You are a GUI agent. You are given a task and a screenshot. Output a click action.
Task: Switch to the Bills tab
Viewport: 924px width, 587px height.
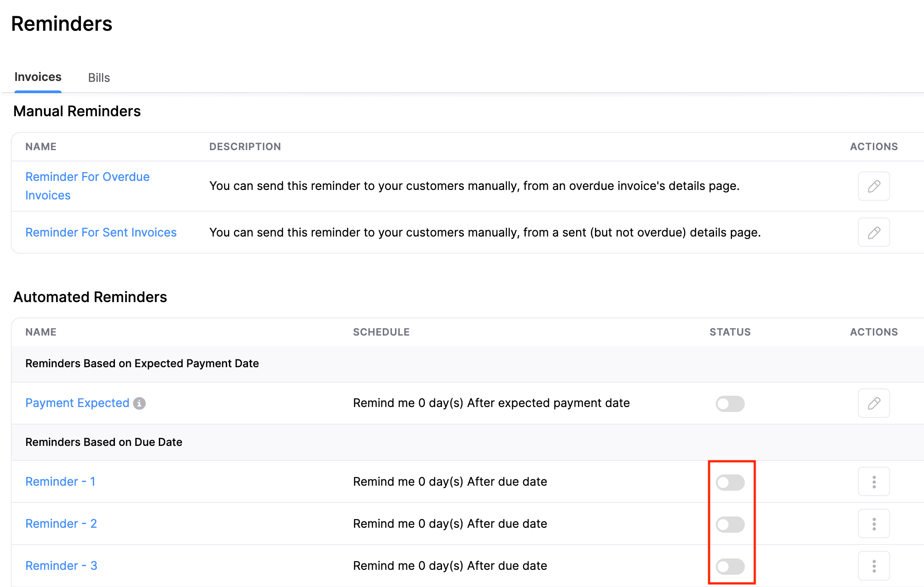[99, 77]
